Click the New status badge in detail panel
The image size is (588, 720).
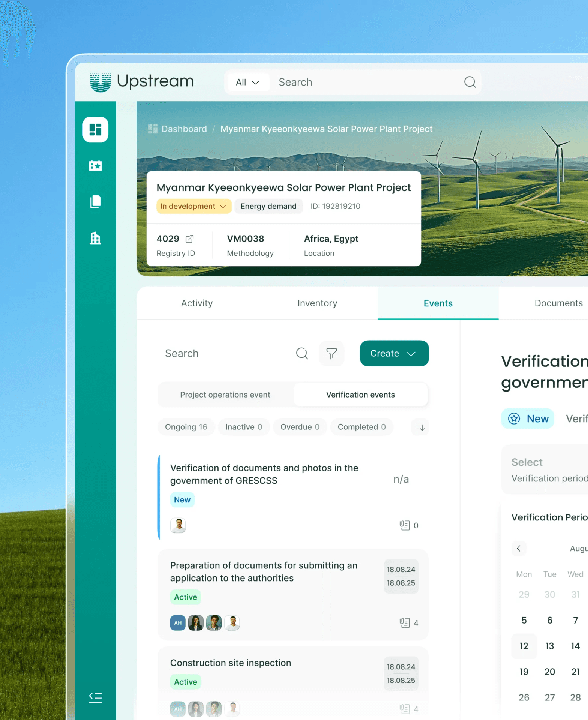tap(528, 418)
